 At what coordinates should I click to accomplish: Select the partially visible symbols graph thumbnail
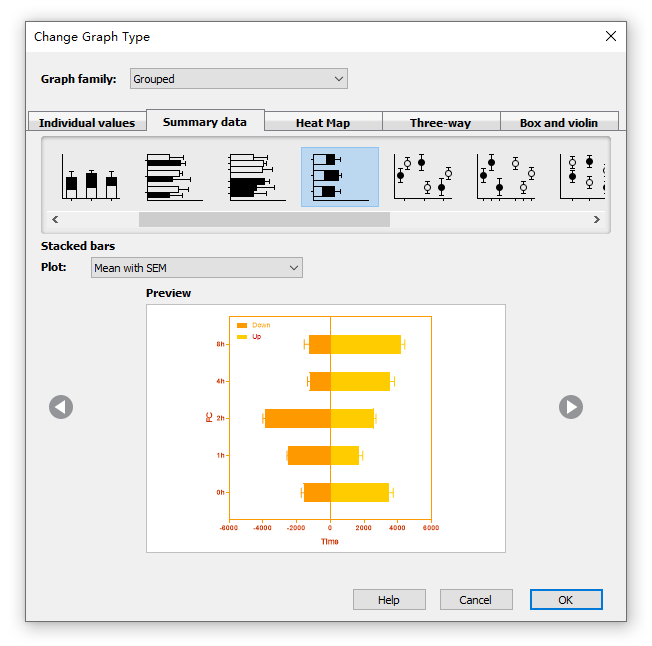click(581, 177)
